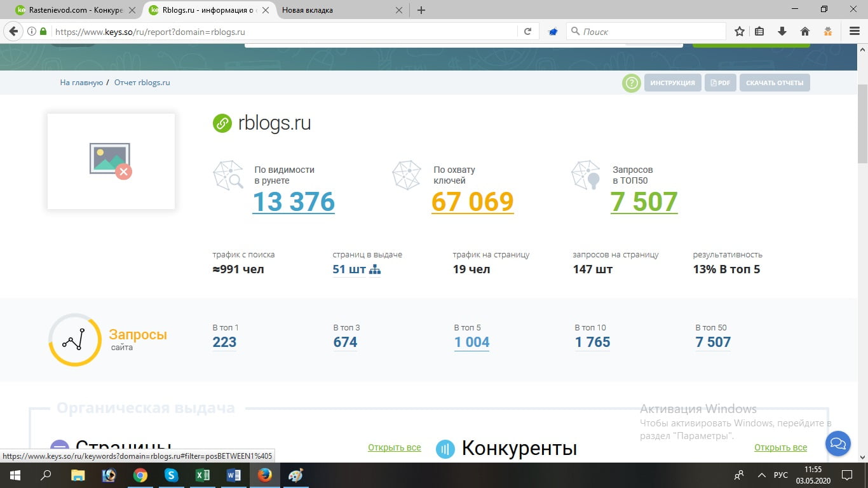The image size is (868, 488).
Task: Click the СКАЧАТЬ ОТЧЕТЫ button
Action: click(775, 83)
